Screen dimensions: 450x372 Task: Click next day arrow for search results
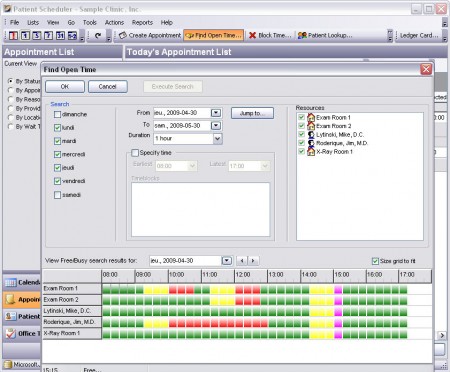tap(253, 261)
